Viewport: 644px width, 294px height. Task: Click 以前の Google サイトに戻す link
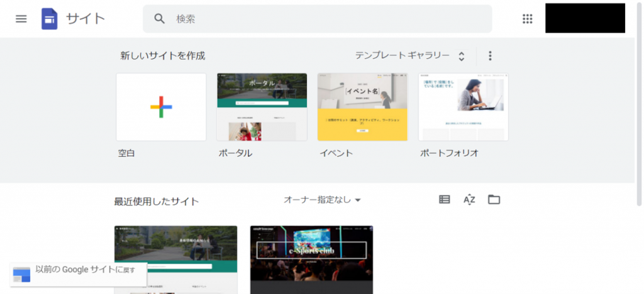pos(86,269)
